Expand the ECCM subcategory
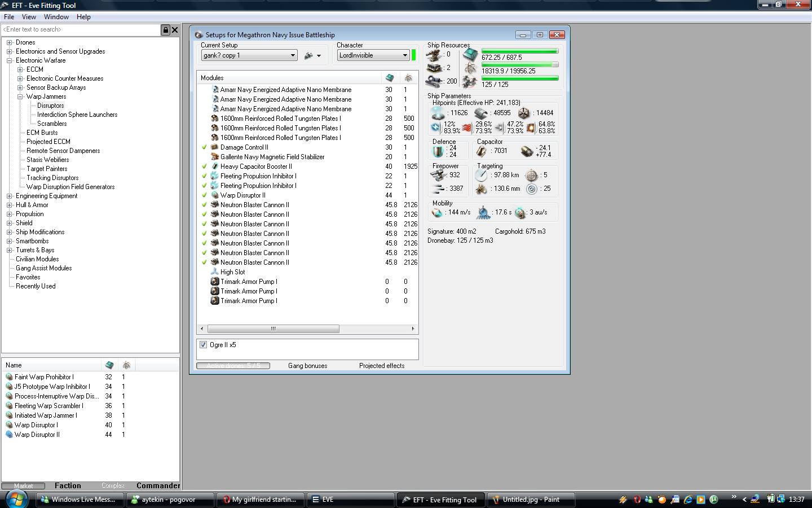The width and height of the screenshot is (812, 508). (x=20, y=69)
